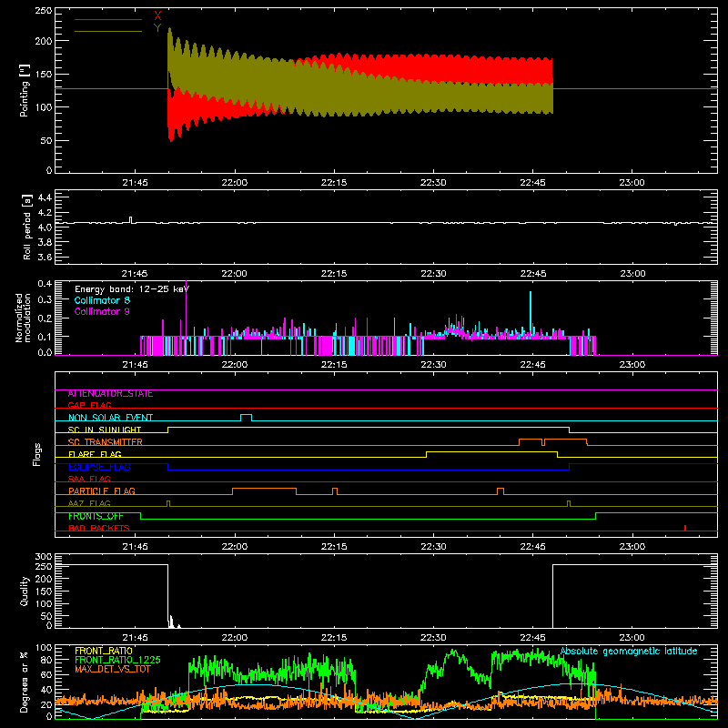Click the red X legend line
Viewport: 728px width, 728px height.
(x=108, y=19)
